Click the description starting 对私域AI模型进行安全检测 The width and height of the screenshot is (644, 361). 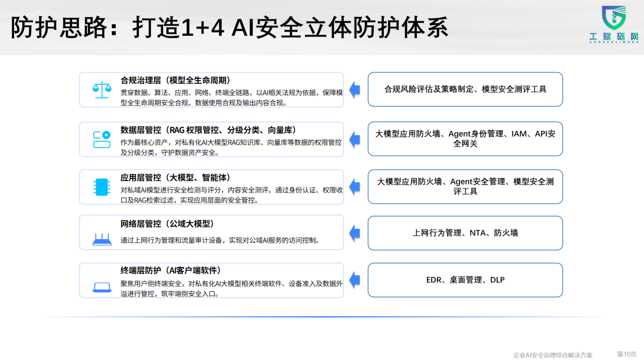(x=231, y=195)
